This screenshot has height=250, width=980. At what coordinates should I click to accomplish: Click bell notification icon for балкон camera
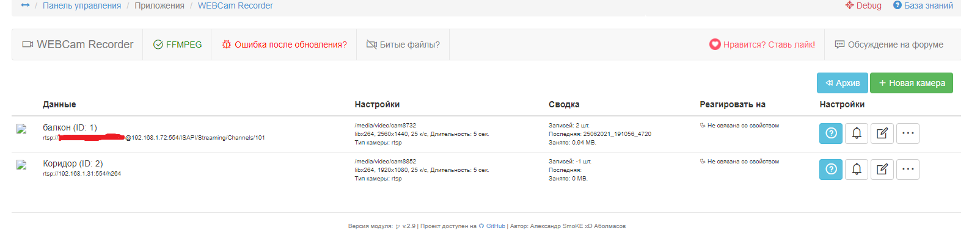tap(857, 134)
